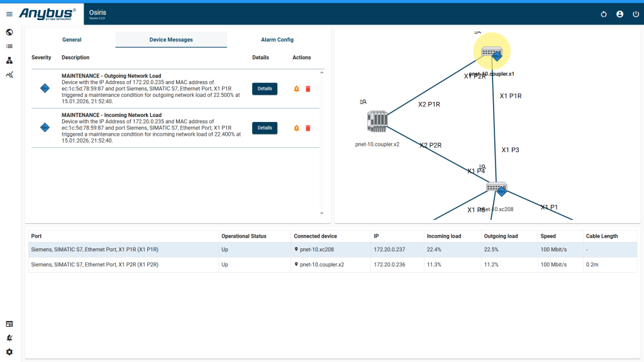Click Description column header in messages
Viewport: 644px width, 362px height.
pyautogui.click(x=75, y=57)
